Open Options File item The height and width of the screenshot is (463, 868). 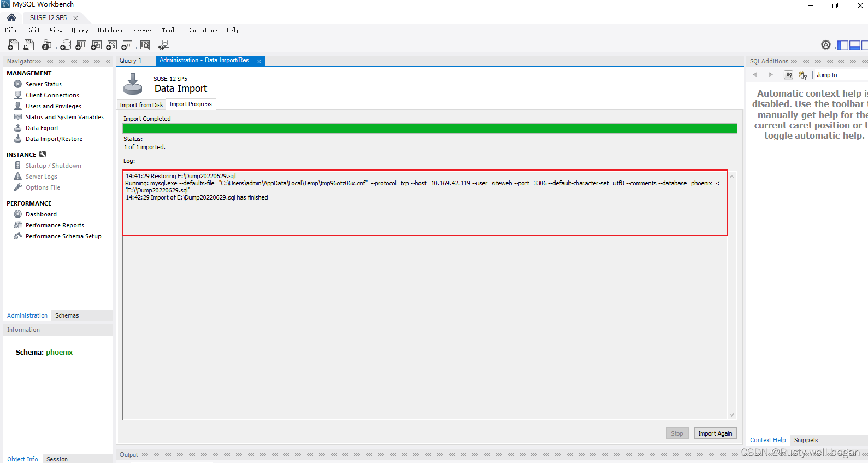click(43, 187)
